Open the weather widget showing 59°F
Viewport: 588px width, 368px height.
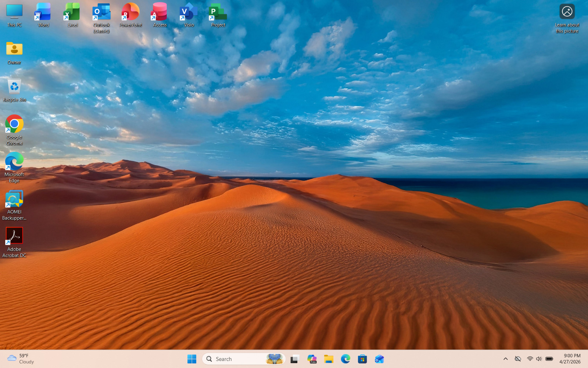[21, 359]
